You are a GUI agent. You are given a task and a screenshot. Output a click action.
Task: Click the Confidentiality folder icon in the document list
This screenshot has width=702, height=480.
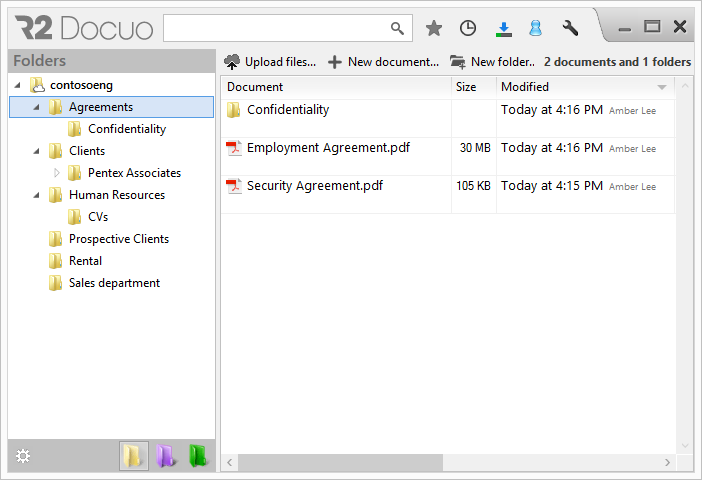pyautogui.click(x=233, y=110)
